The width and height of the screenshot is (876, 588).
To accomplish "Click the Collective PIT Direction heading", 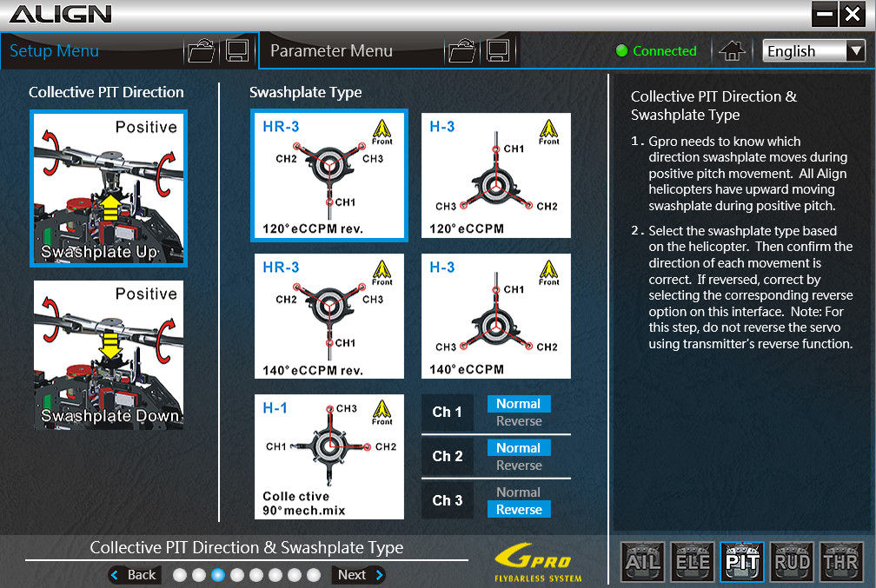I will click(106, 92).
